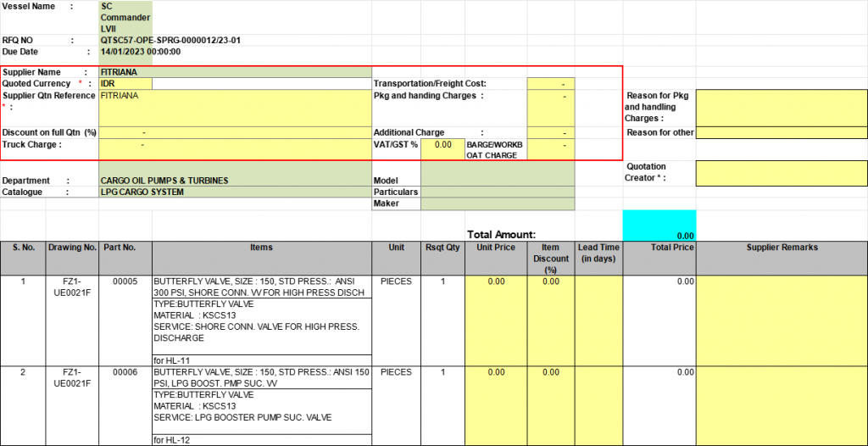
Task: Select the Reason for other input field
Action: [x=781, y=133]
